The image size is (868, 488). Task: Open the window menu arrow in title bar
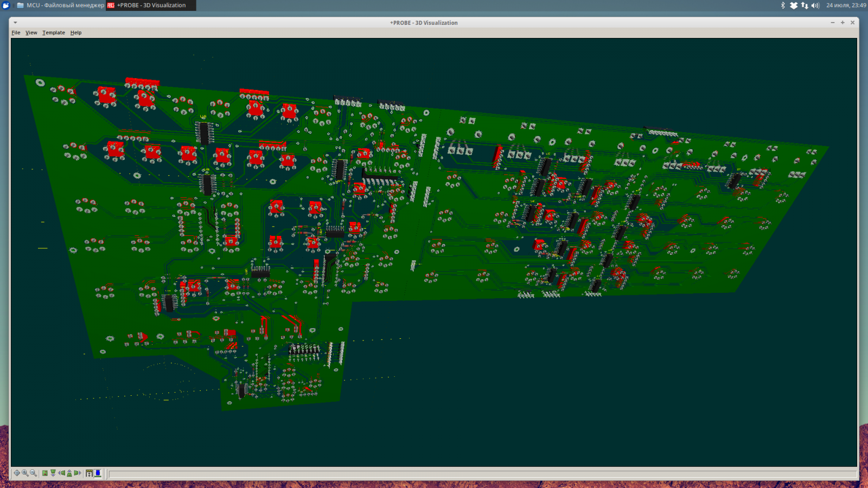15,23
